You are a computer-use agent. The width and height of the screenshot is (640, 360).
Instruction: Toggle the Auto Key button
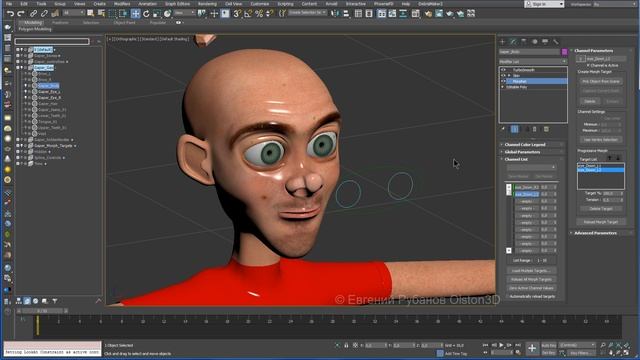coord(549,345)
